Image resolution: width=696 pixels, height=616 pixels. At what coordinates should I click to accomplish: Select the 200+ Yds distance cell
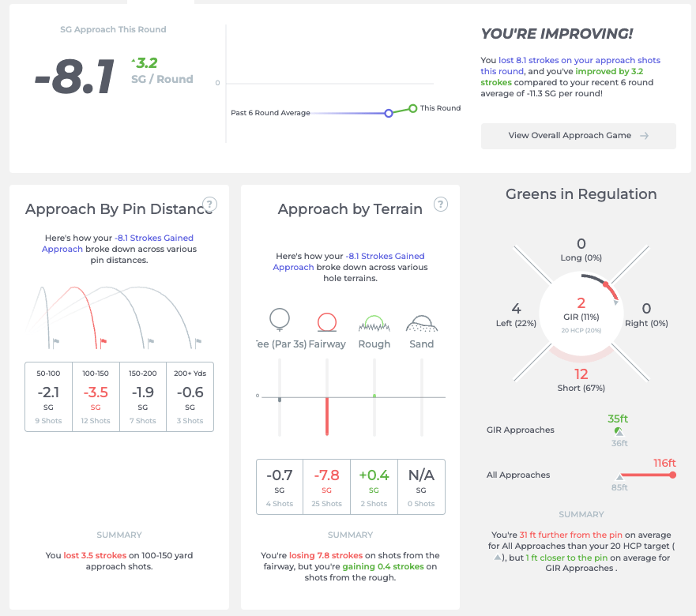(x=190, y=396)
